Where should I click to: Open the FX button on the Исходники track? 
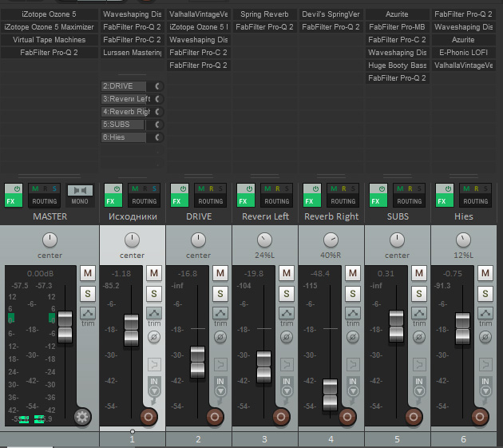tap(113, 195)
